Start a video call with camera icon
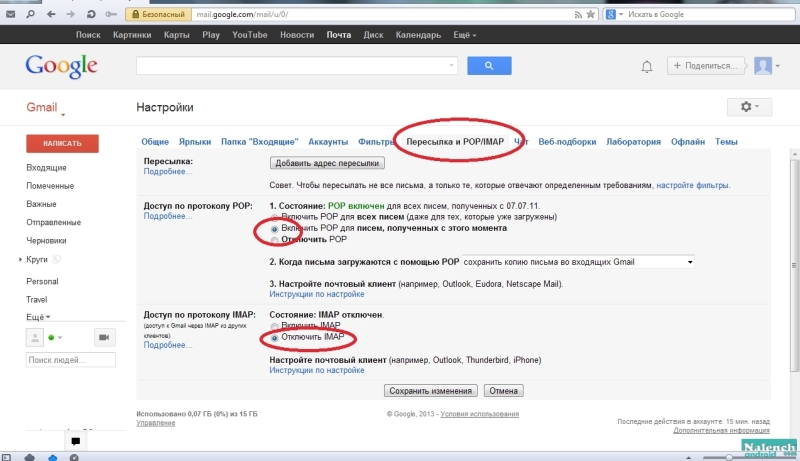 [x=104, y=338]
